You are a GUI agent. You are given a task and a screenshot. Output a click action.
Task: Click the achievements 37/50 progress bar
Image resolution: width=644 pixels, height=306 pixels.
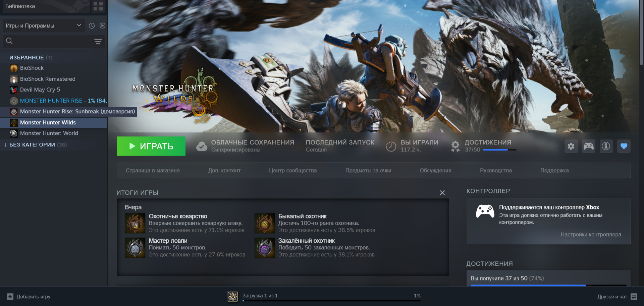point(499,150)
